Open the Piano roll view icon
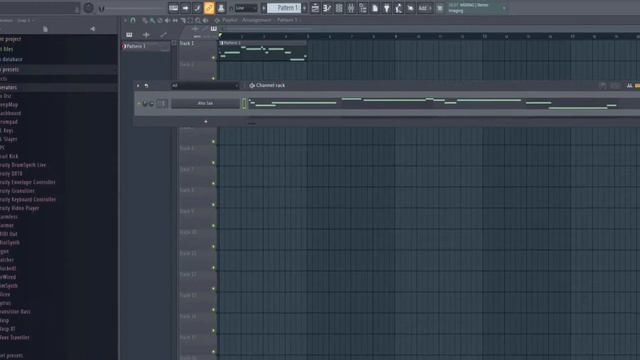Viewport: 640px width, 360px height. coord(327,8)
